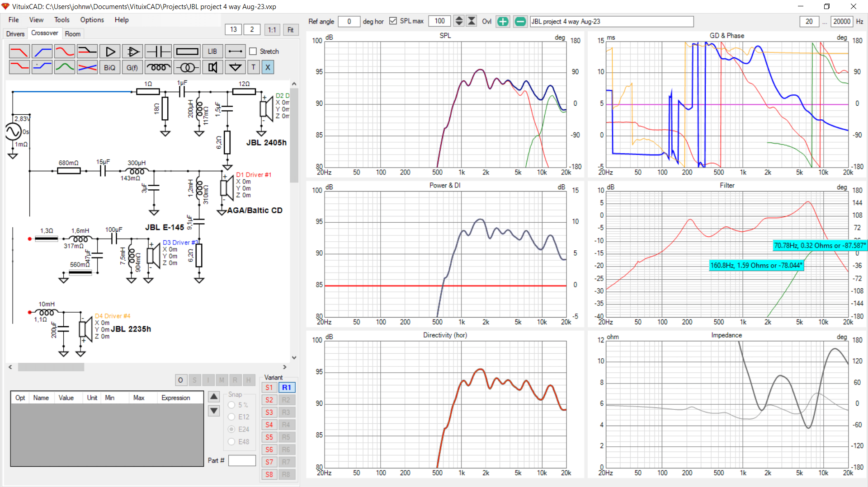The width and height of the screenshot is (868, 487).
Task: Switch to the Room tab
Action: (72, 34)
